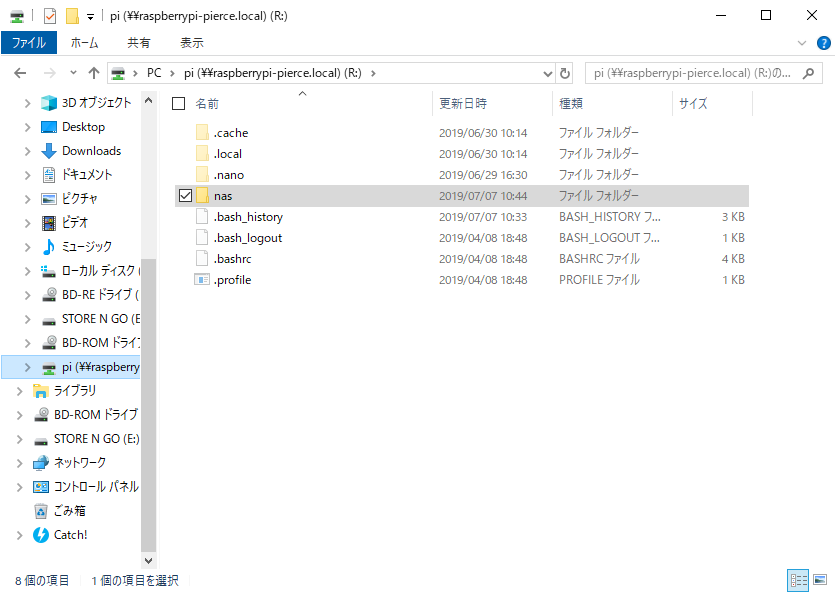Screen dimensions: 836x593
Task: Uncheck the nas folder checkbox
Action: click(184, 196)
